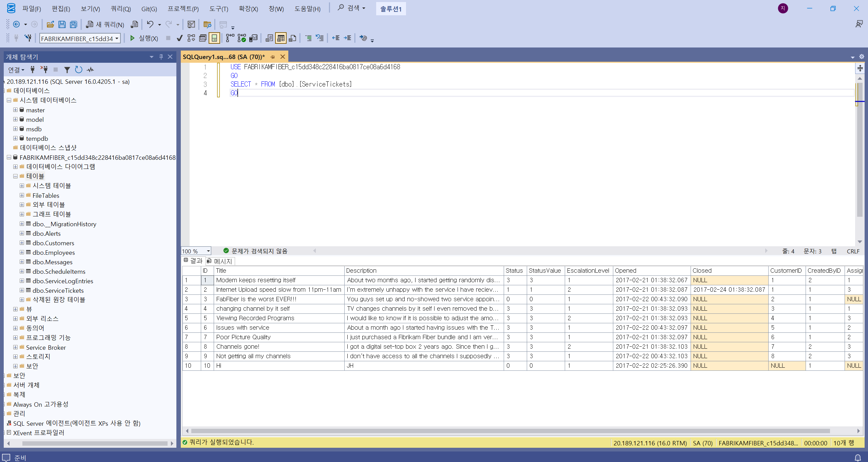Open the available databases dropdown
Screen dimensions: 868x462
117,39
